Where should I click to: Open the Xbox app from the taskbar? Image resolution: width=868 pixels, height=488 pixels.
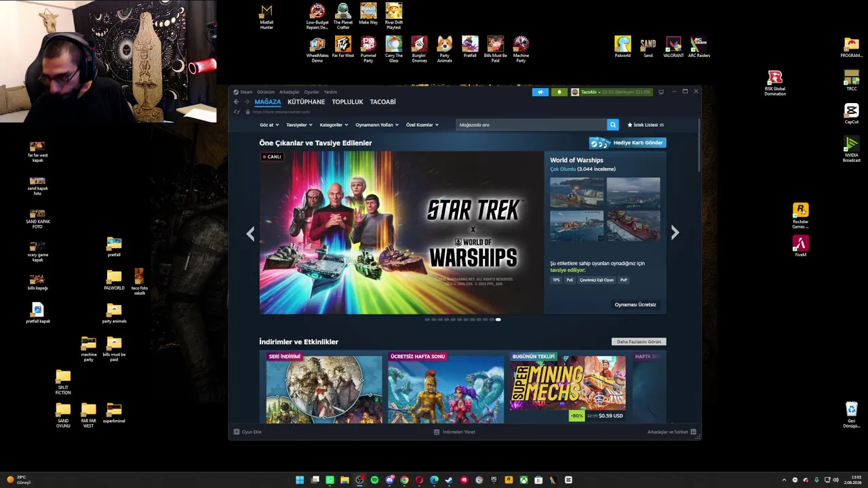tap(524, 480)
